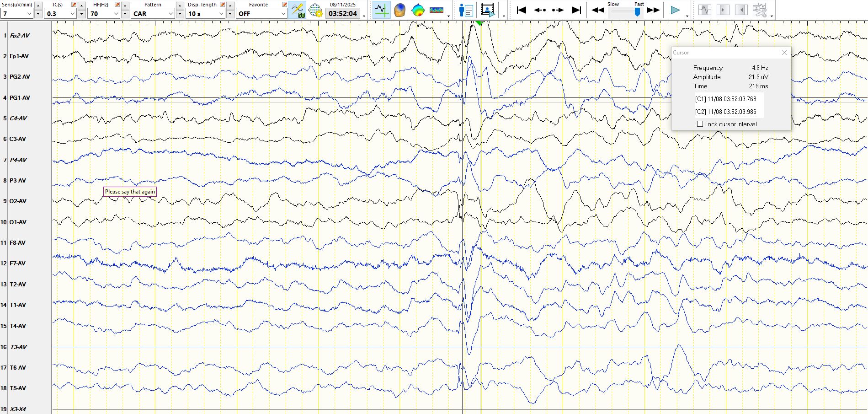
Task: Jump to the end of the recording
Action: [576, 10]
